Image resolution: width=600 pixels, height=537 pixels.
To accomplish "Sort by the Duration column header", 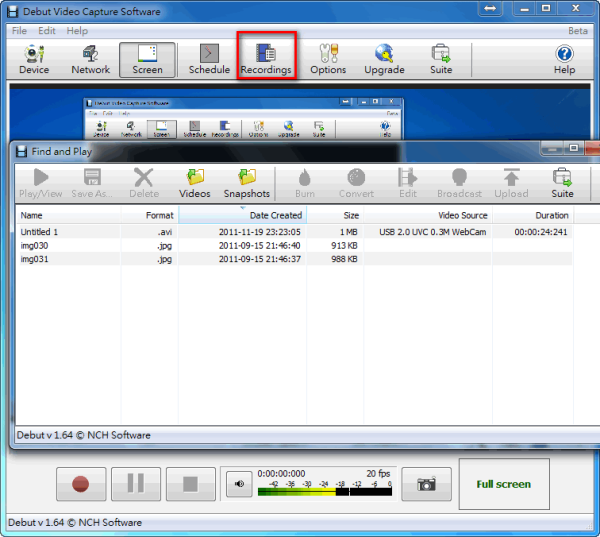I will [x=533, y=215].
